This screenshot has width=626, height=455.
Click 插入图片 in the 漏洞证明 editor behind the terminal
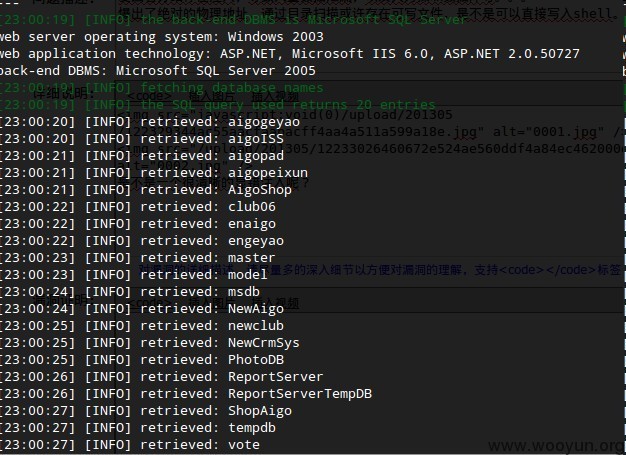click(212, 303)
